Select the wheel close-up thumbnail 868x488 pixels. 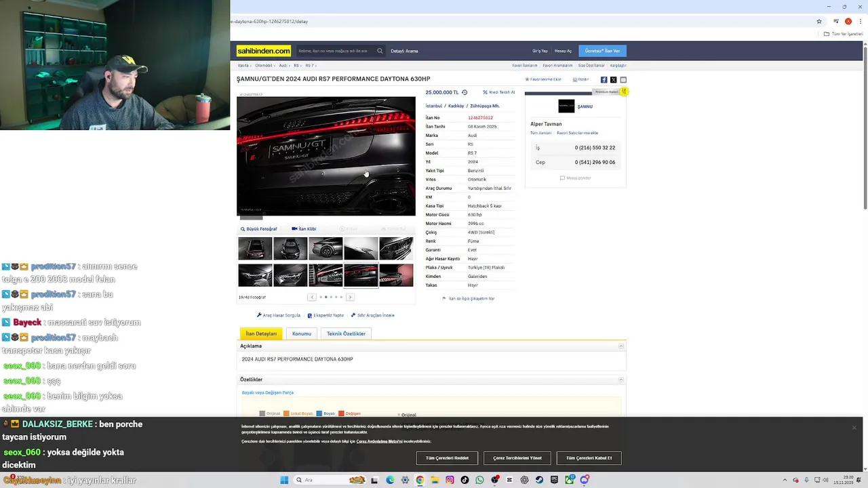325,249
